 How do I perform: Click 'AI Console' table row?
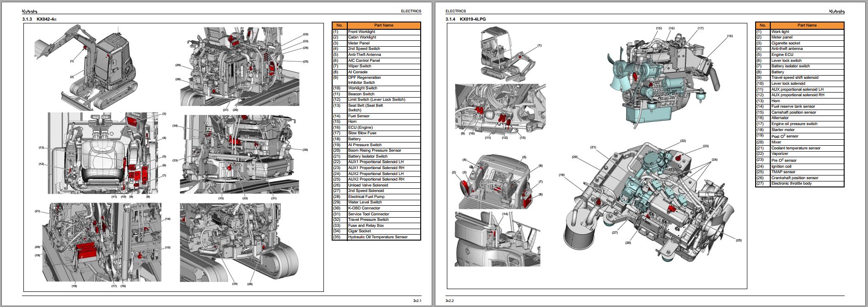pyautogui.click(x=376, y=72)
